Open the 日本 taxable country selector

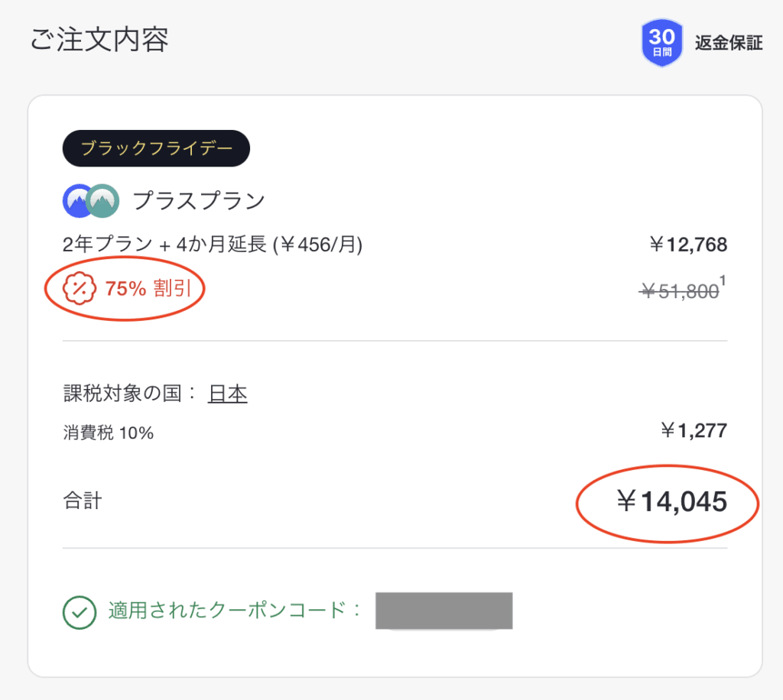point(227,392)
